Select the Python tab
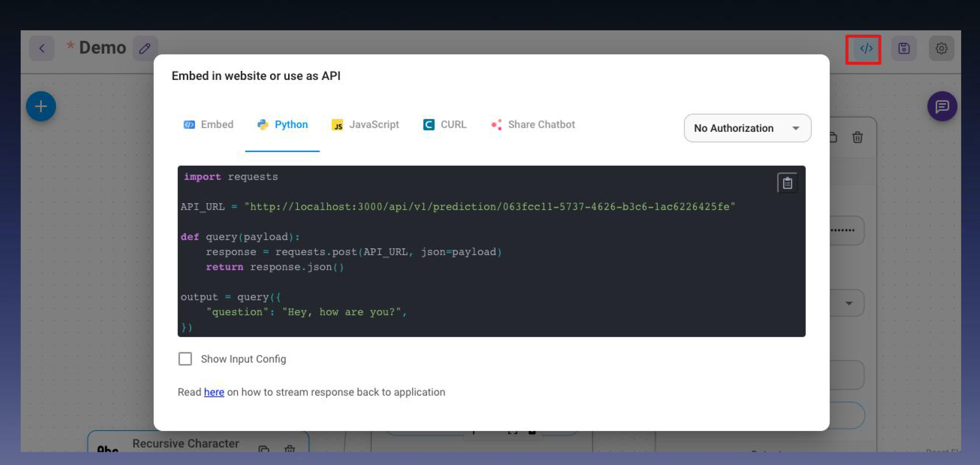Viewport: 980px width, 465px height. click(x=282, y=124)
